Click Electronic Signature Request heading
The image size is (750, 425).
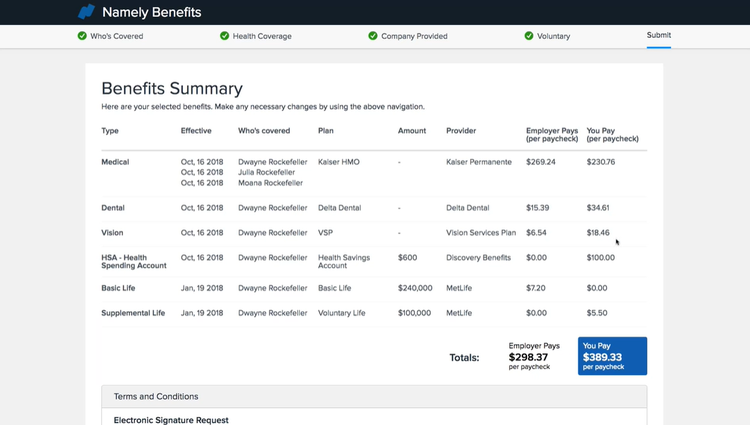coord(171,420)
